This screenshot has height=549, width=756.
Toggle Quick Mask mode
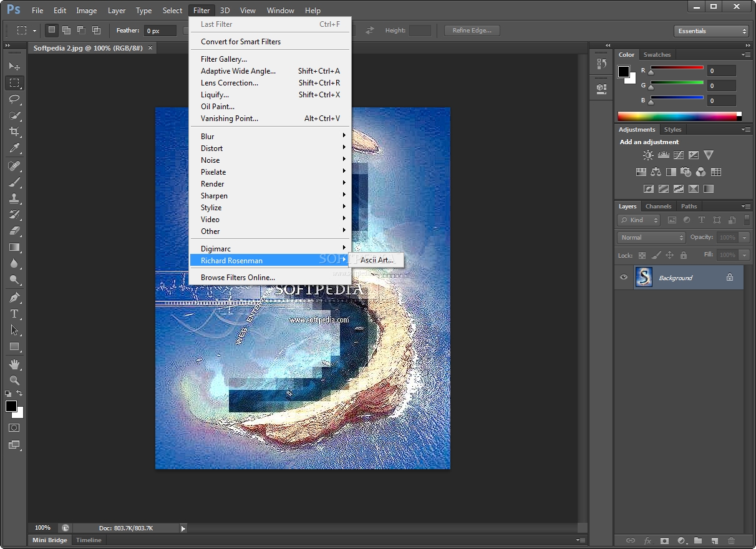tap(14, 428)
